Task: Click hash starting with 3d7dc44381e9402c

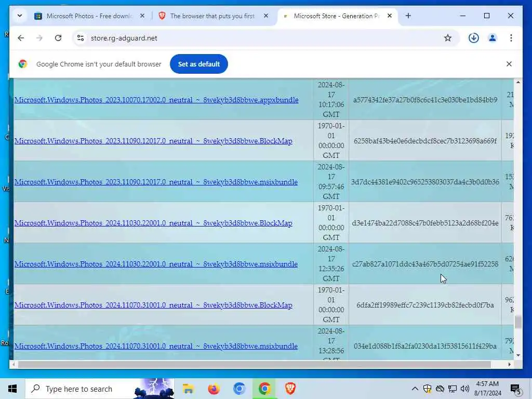Action: (425, 182)
